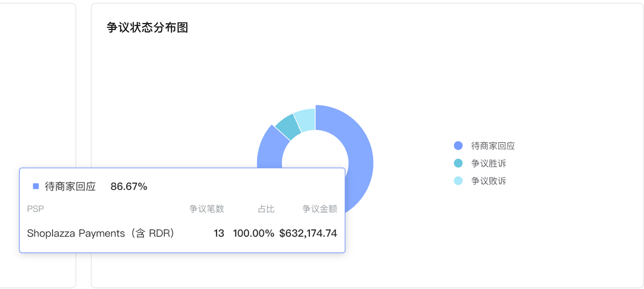The width and height of the screenshot is (644, 289).
Task: Toggle the 争议败诉 legend label text
Action: 488,181
